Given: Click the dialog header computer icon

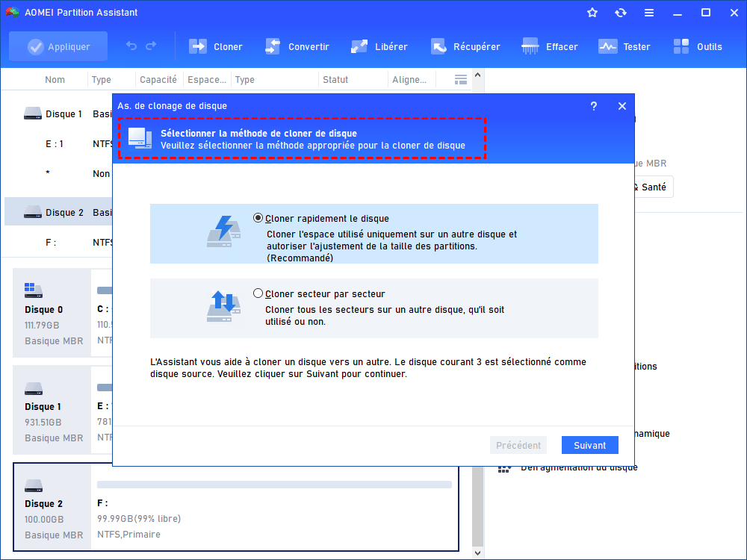Looking at the screenshot, I should pyautogui.click(x=140, y=139).
